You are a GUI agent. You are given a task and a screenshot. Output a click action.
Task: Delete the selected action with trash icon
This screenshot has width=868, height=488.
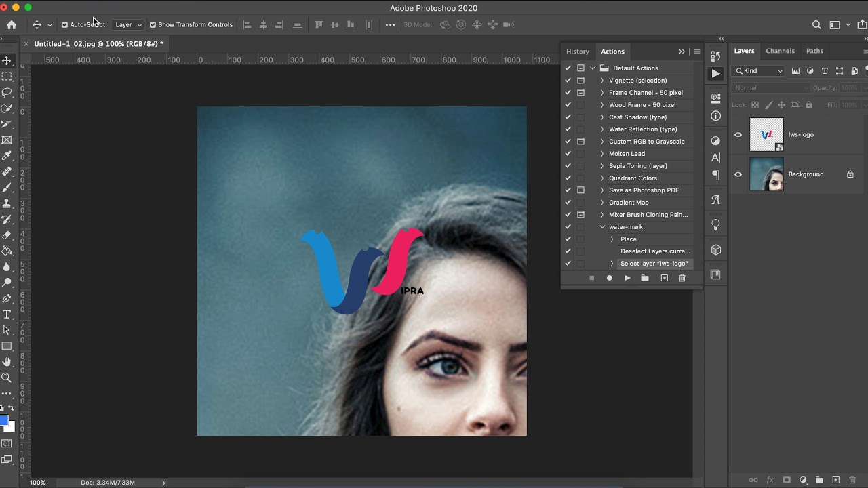(x=682, y=278)
